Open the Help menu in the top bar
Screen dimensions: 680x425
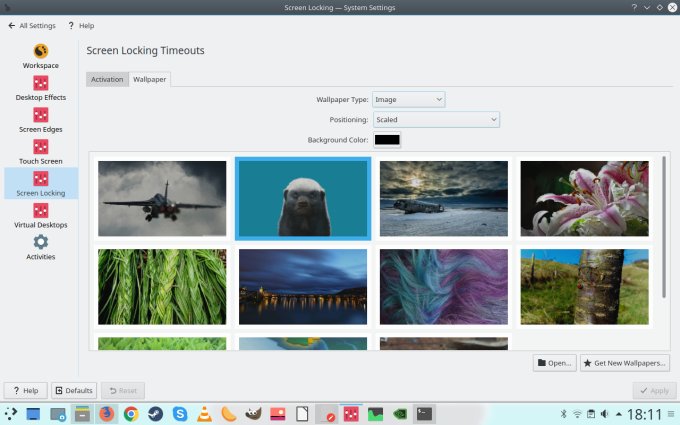pyautogui.click(x=81, y=25)
